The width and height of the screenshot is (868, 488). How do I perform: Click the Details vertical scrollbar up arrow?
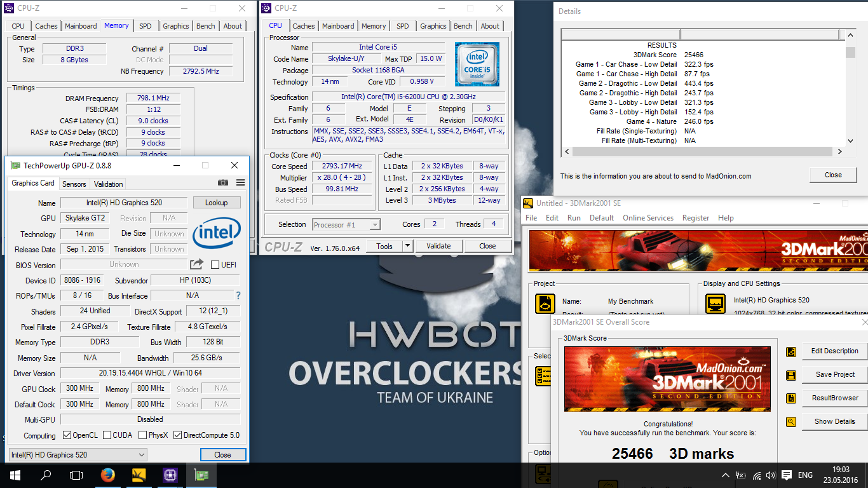pos(851,34)
